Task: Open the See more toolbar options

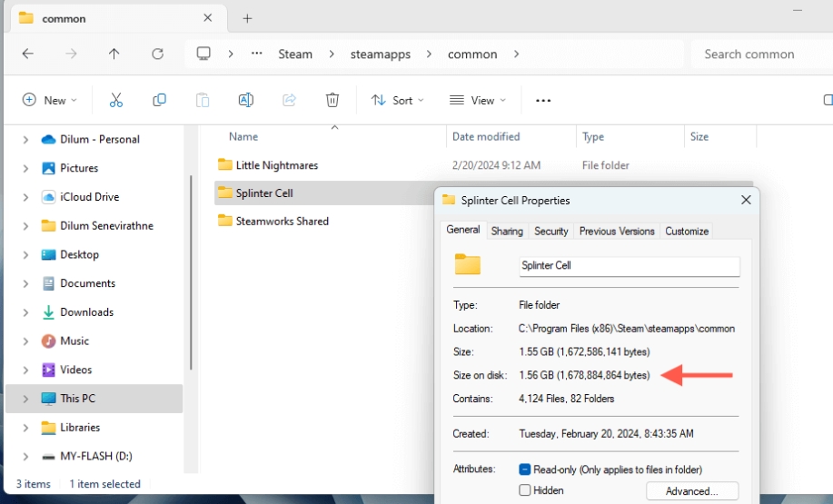Action: pos(543,101)
